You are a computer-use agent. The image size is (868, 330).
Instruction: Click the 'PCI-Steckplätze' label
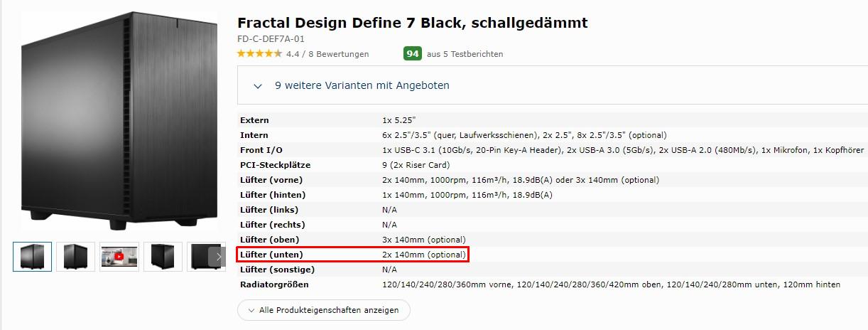(x=275, y=165)
